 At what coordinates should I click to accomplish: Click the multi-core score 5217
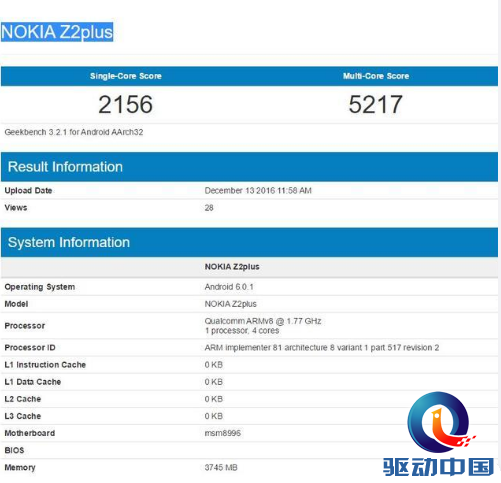pyautogui.click(x=376, y=105)
